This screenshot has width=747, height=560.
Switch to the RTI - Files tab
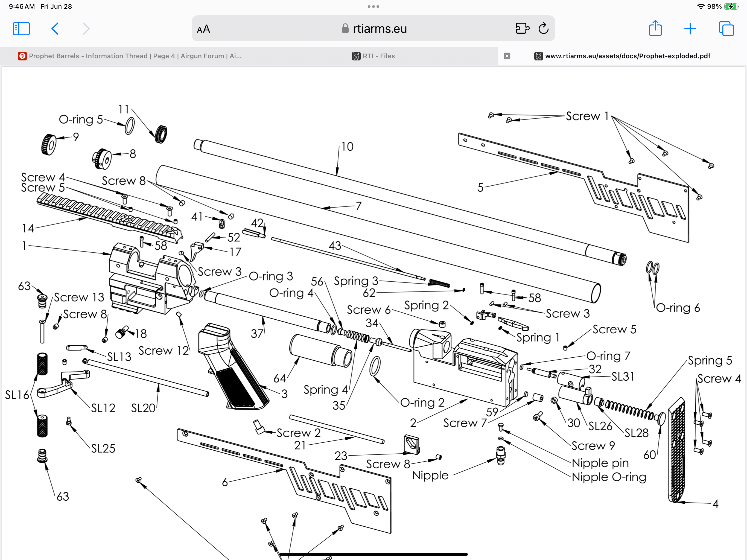click(373, 56)
